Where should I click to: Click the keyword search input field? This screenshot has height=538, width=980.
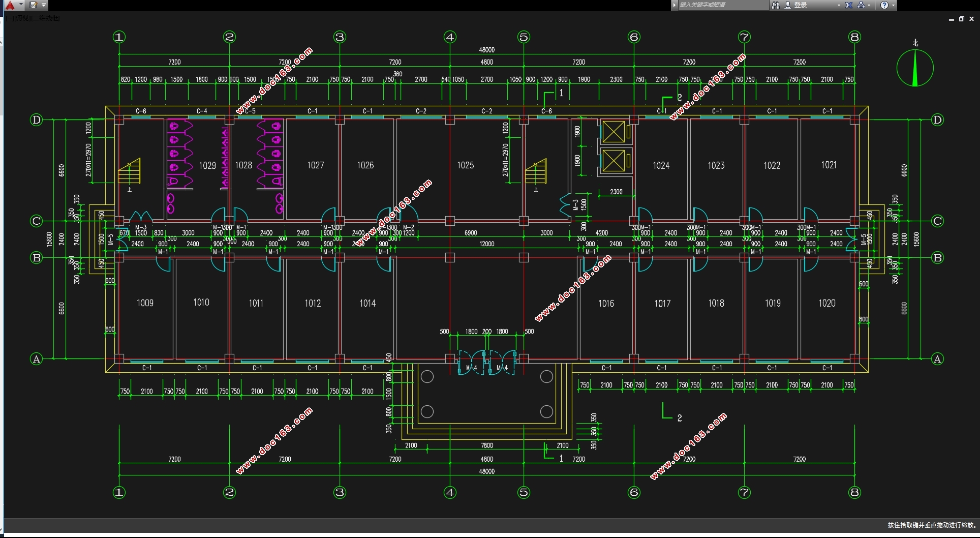point(723,5)
